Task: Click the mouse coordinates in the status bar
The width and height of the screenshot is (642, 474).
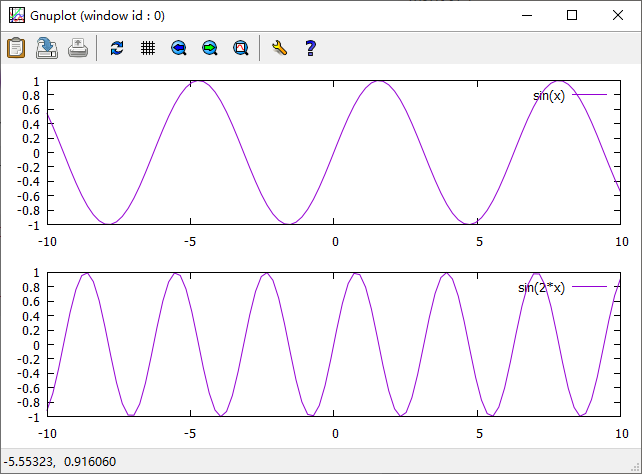Action: [60, 462]
